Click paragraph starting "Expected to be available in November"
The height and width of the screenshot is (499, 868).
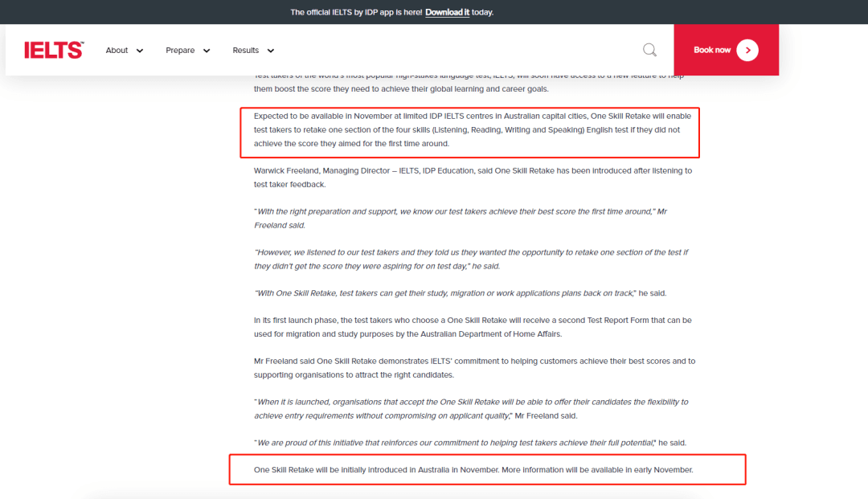tap(473, 130)
